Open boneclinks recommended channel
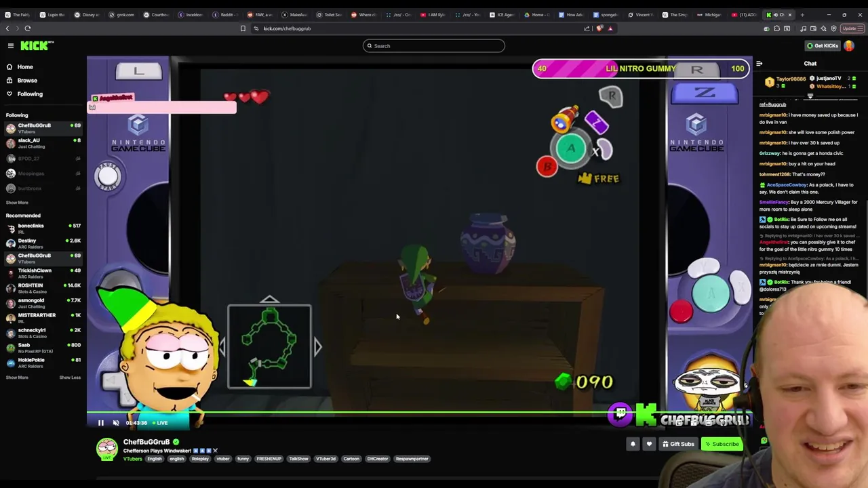This screenshot has width=868, height=488. pyautogui.click(x=43, y=228)
